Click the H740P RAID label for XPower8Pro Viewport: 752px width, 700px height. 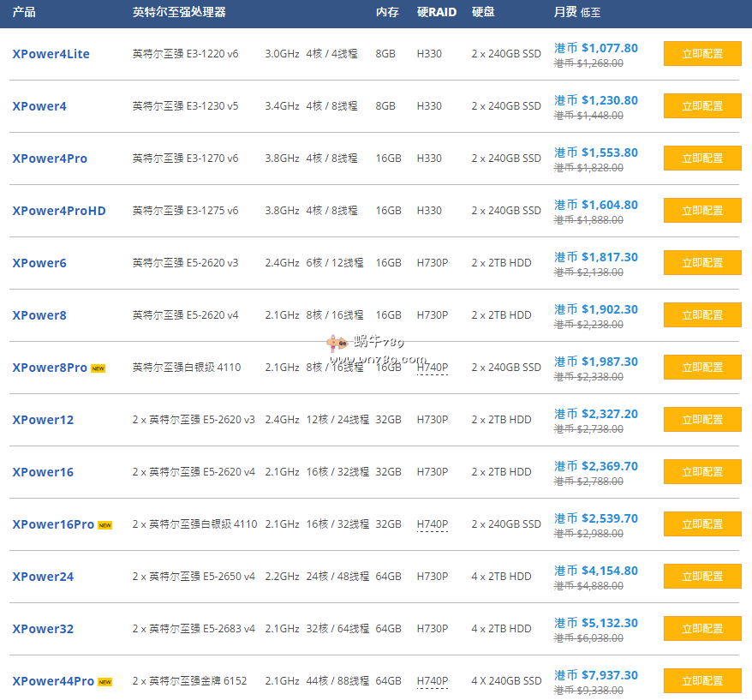(432, 368)
